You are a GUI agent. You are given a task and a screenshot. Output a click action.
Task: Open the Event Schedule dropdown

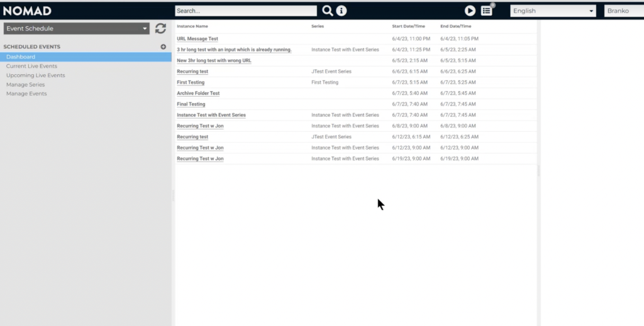(76, 28)
